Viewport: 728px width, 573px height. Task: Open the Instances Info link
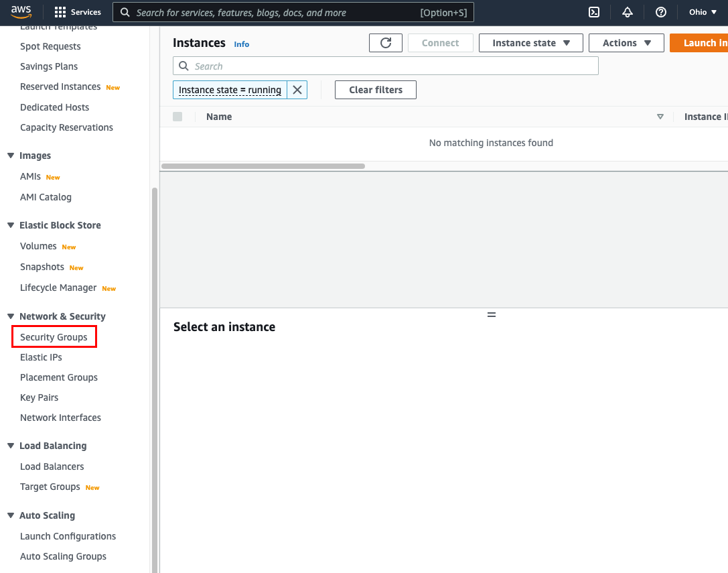[x=242, y=44]
